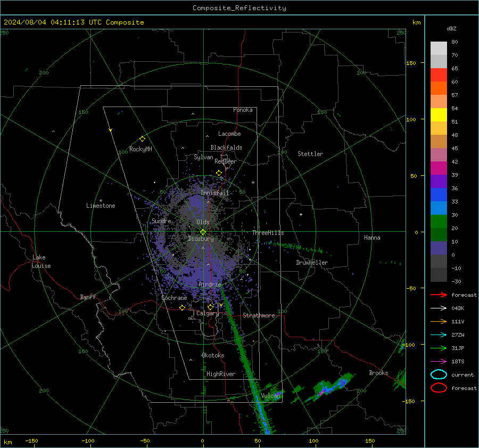Click the Cochrane city label

coord(174,298)
